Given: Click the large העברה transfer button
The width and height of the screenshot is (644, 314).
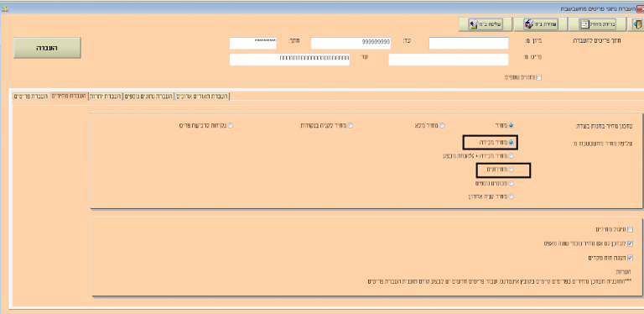Looking at the screenshot, I should [47, 48].
